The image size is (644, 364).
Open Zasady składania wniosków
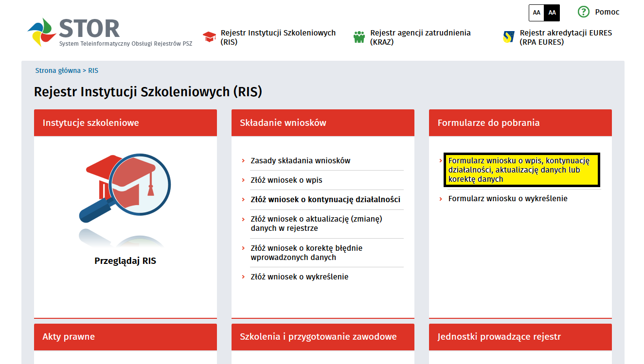coord(300,161)
